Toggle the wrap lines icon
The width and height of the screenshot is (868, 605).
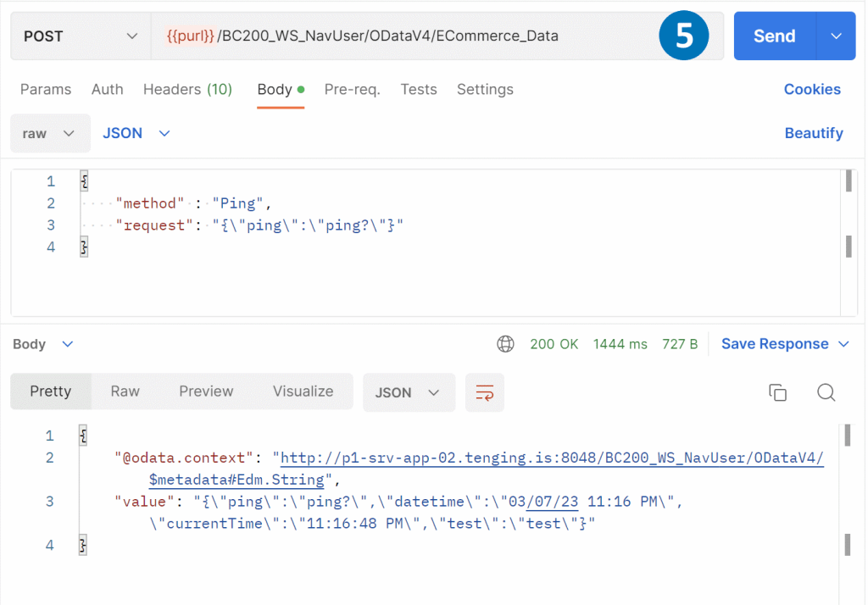tap(485, 392)
